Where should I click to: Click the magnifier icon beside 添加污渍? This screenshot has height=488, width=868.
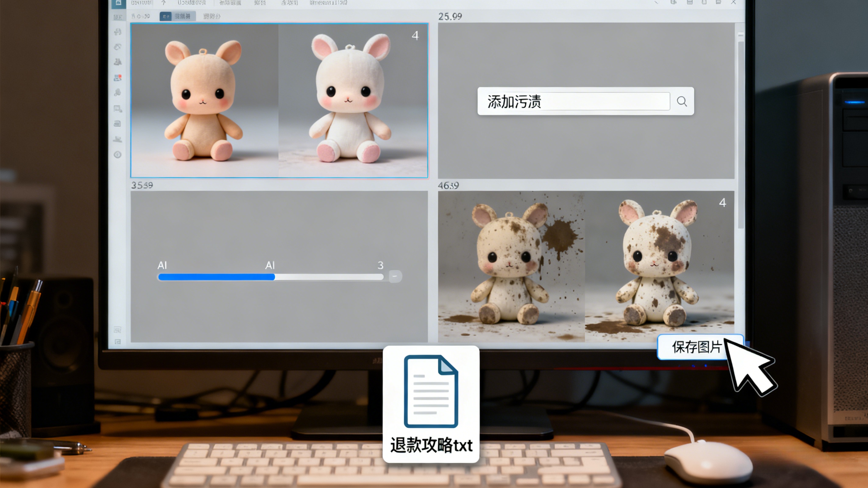click(682, 101)
